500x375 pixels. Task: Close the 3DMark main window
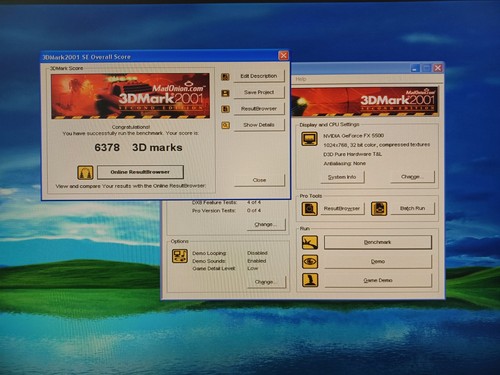tap(438, 68)
